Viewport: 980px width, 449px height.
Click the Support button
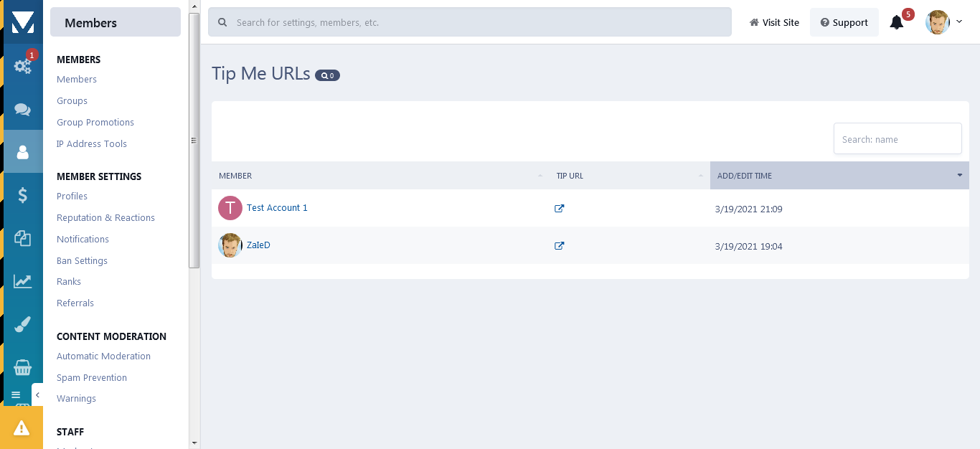pyautogui.click(x=844, y=22)
